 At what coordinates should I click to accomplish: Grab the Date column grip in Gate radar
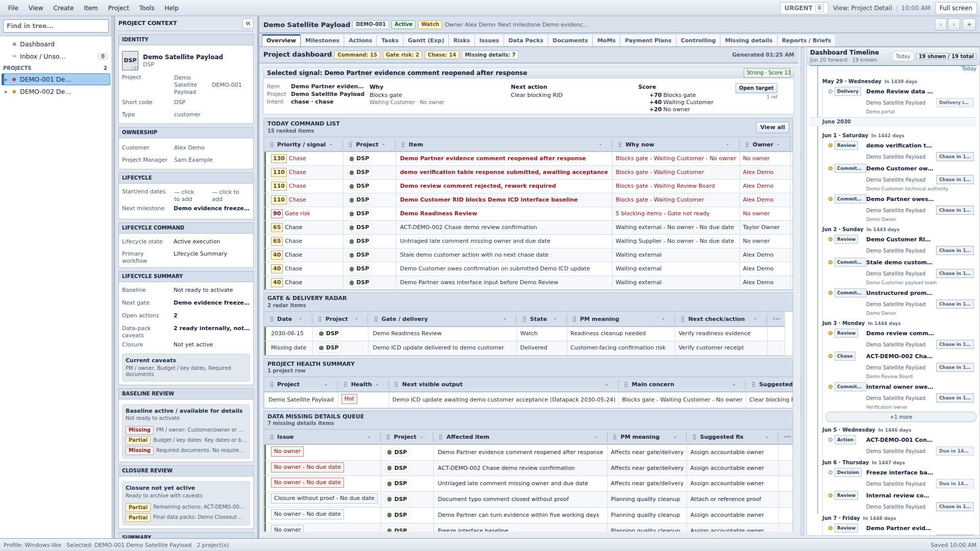click(x=272, y=319)
